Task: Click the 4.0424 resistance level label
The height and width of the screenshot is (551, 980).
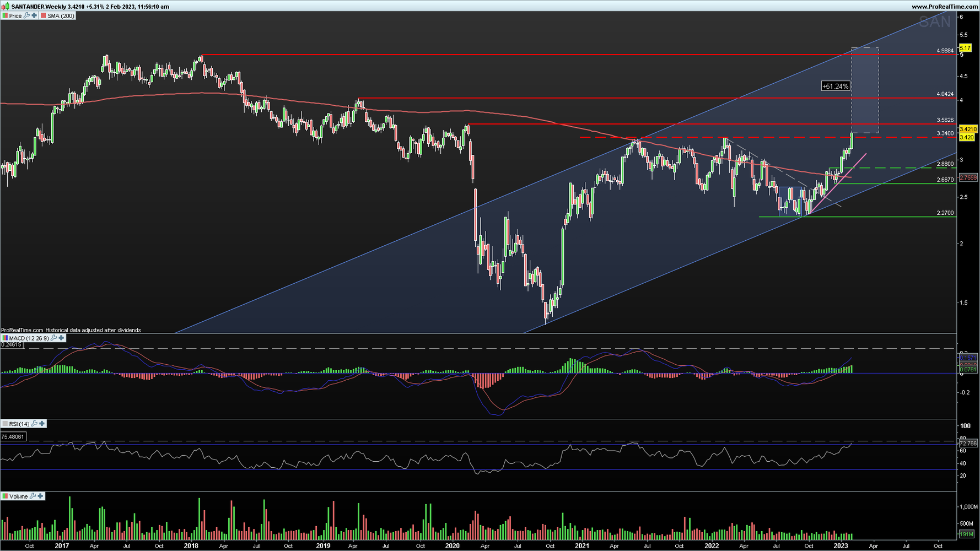Action: (x=945, y=94)
